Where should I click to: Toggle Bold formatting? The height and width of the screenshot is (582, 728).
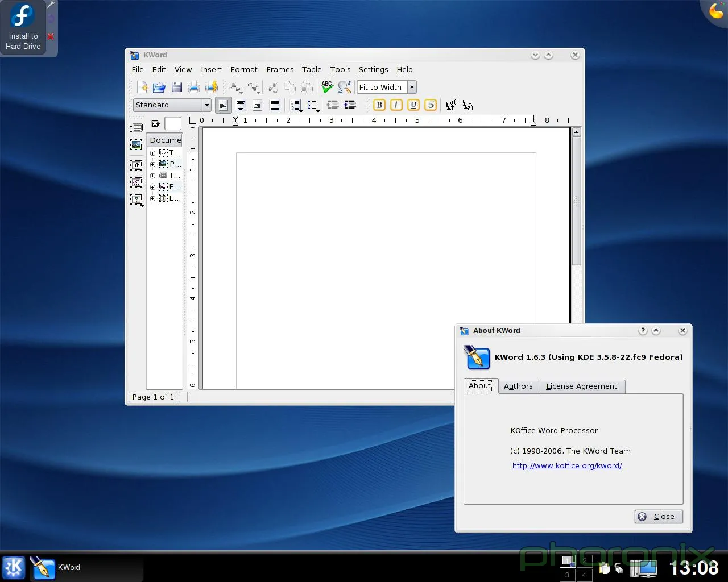coord(379,105)
